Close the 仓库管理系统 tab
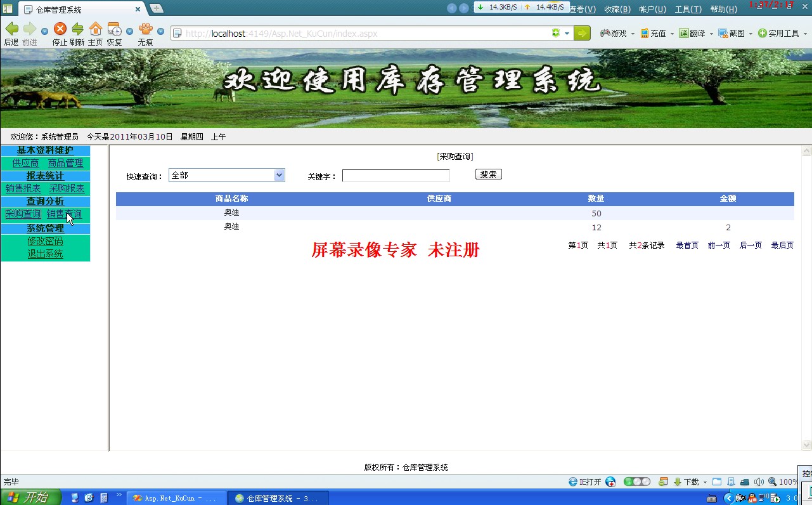The image size is (812, 505). [x=139, y=10]
